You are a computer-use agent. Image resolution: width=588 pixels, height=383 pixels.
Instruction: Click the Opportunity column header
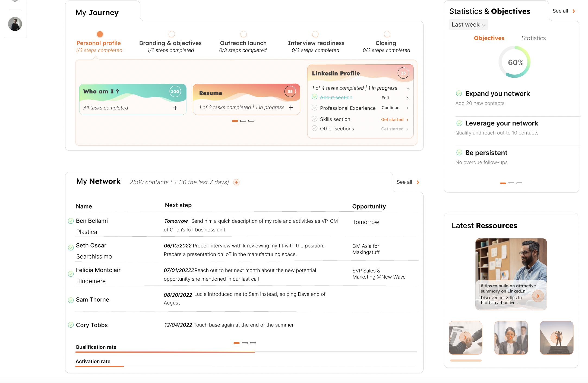(369, 206)
